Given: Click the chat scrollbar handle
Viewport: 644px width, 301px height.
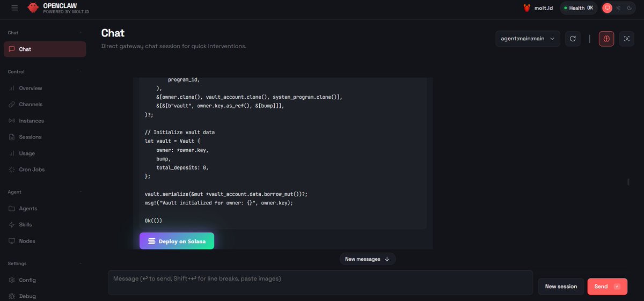Looking at the screenshot, I should point(628,182).
